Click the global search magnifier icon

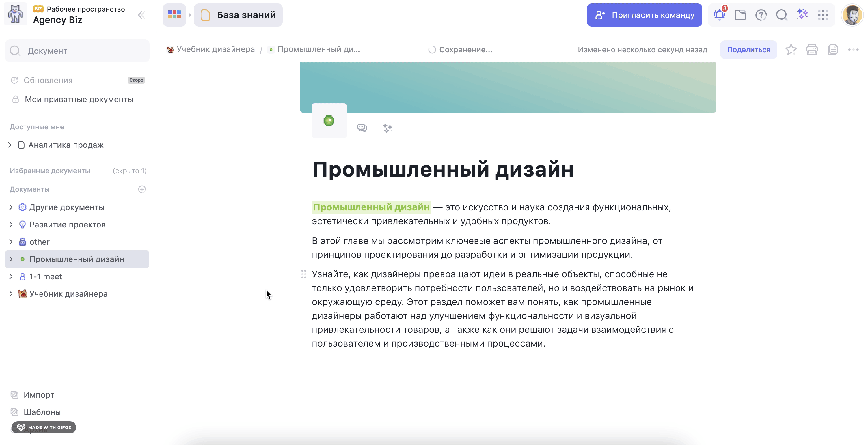tap(781, 15)
